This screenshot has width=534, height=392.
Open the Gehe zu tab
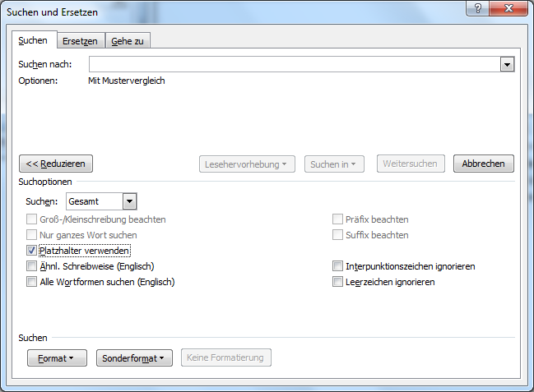(x=127, y=41)
